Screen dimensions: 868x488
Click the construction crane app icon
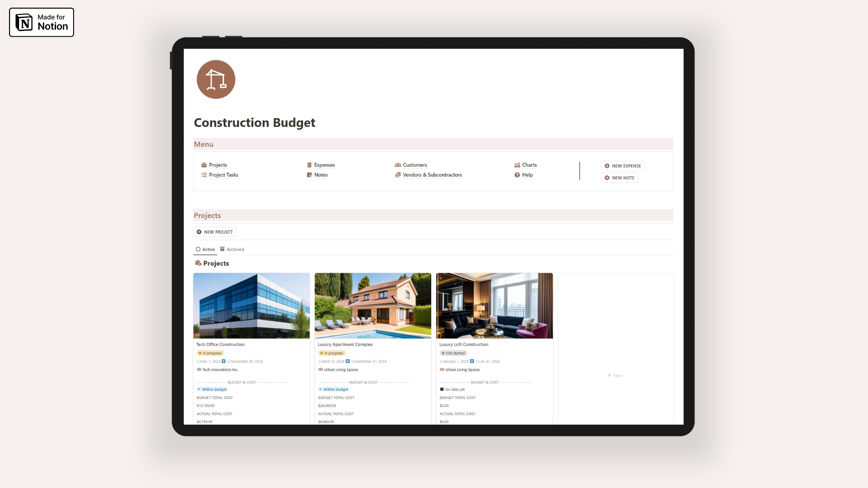(x=216, y=79)
